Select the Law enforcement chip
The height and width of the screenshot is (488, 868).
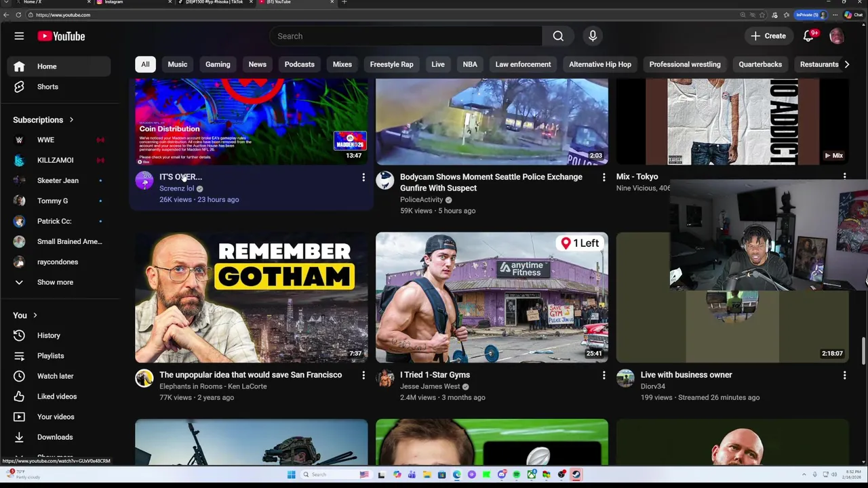[523, 64]
